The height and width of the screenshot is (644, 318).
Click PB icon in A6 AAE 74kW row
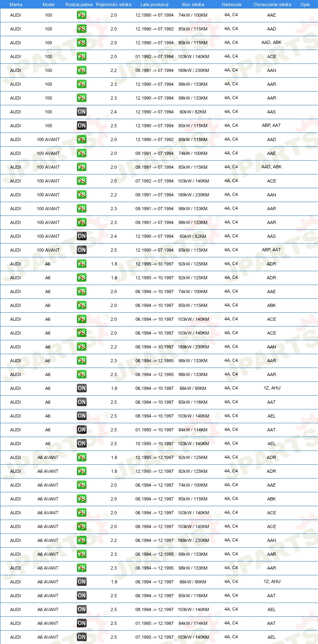[82, 292]
